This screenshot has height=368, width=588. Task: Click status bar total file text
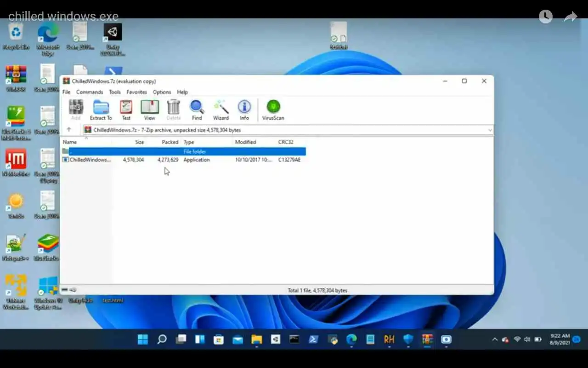317,290
